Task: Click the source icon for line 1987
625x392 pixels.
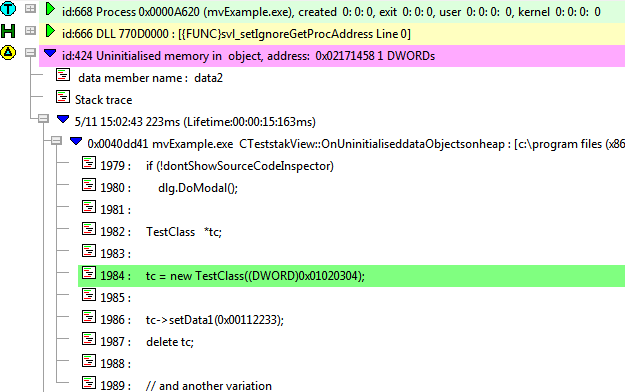Action: pos(89,339)
